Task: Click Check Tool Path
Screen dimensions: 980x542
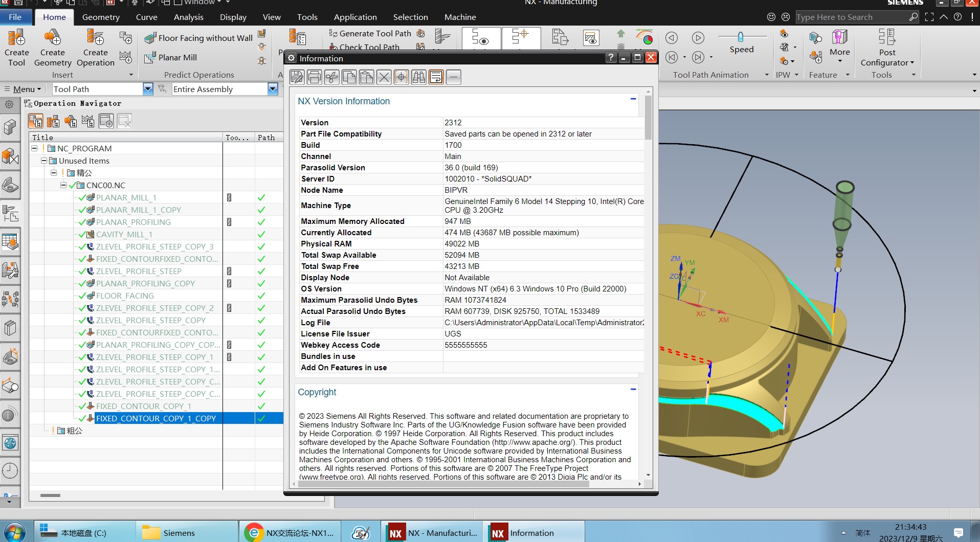Action: (364, 47)
